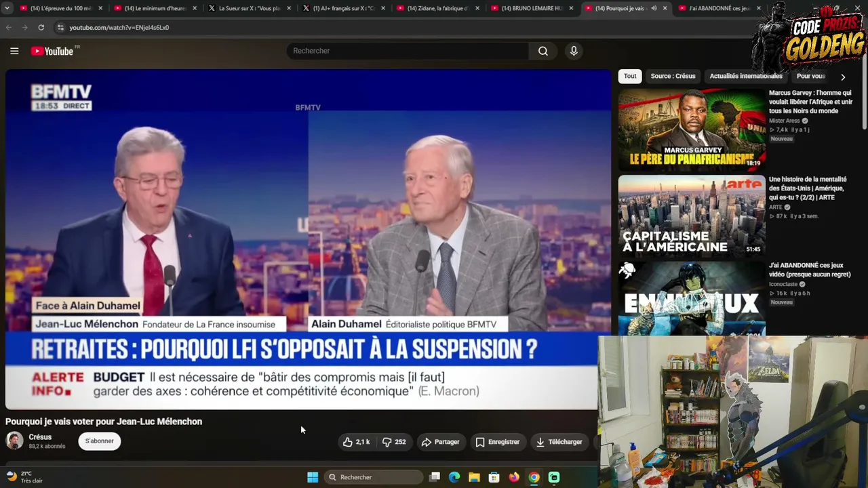Click the "88,2 k abonnés" subscriber count
The width and height of the screenshot is (868, 488).
tap(47, 447)
